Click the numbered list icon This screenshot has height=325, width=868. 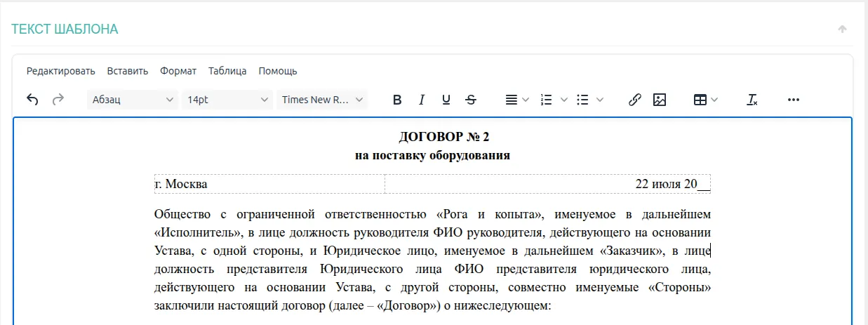pos(547,100)
